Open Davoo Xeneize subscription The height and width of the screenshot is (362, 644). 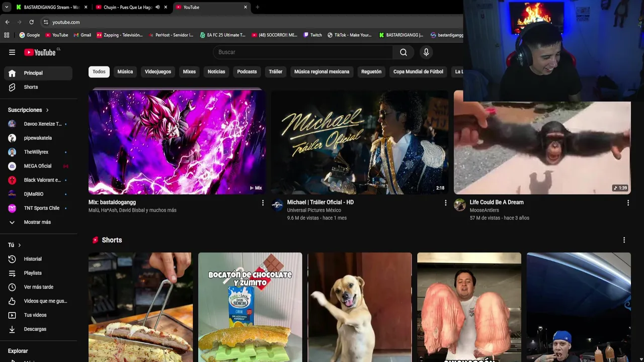38,124
